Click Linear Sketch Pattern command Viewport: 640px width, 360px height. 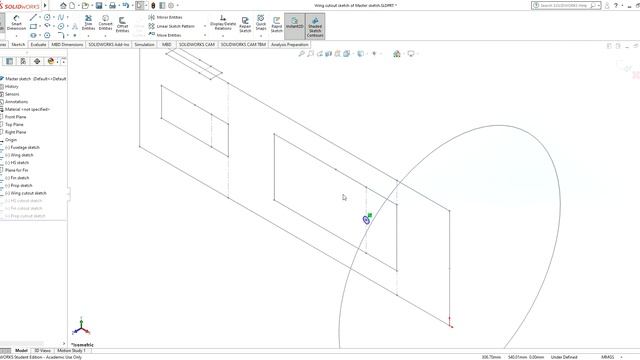click(x=171, y=26)
